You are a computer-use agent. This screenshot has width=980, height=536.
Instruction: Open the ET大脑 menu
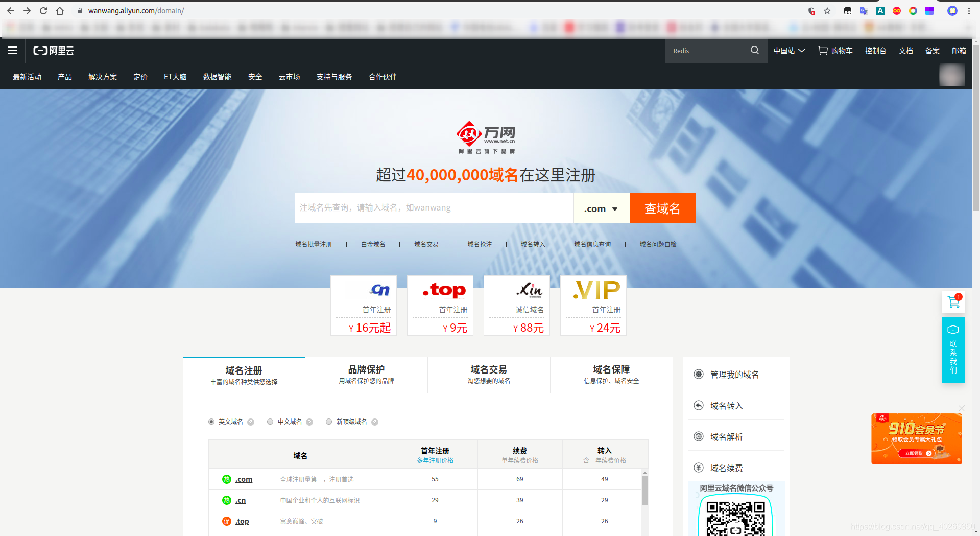(175, 77)
